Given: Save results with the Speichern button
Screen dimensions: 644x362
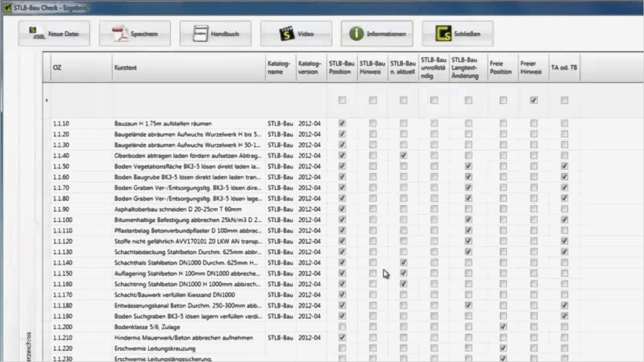Looking at the screenshot, I should tap(135, 34).
